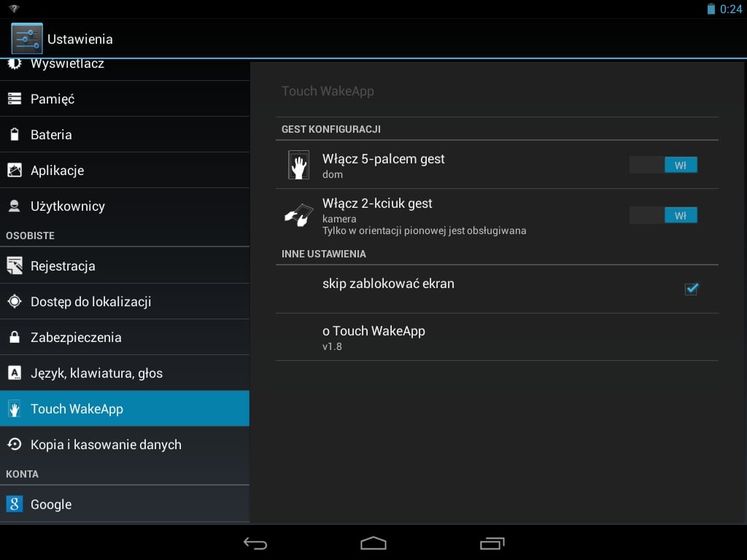Tap skip zablokować ekran option
This screenshot has height=560, width=747.
(x=497, y=289)
